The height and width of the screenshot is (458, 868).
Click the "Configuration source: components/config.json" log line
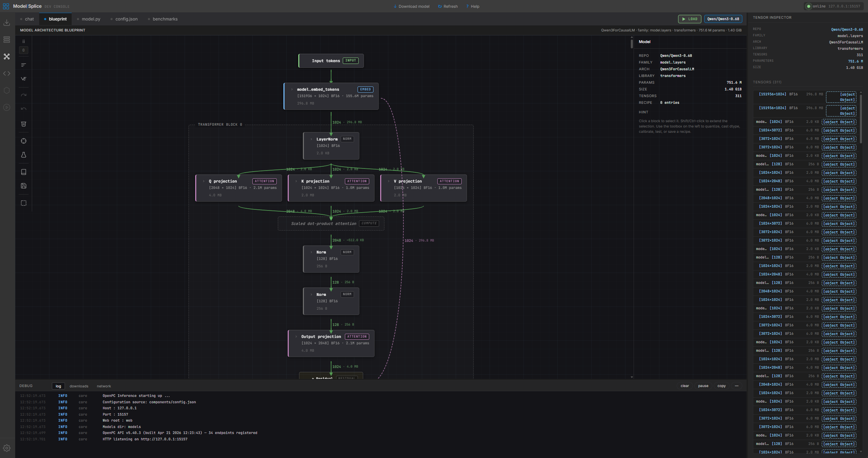(x=149, y=402)
